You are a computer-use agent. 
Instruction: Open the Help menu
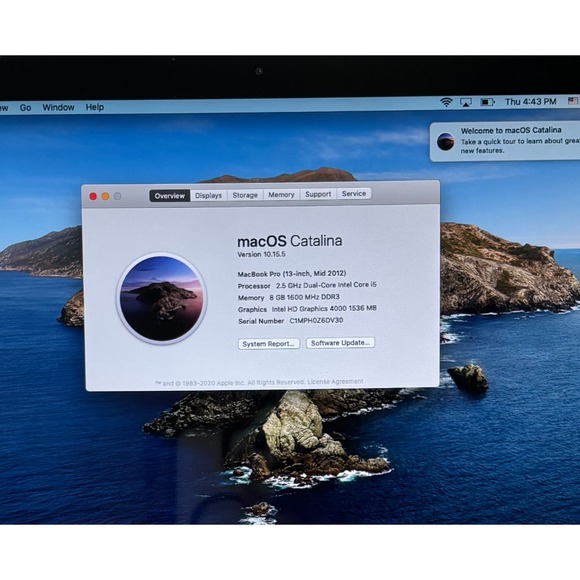pyautogui.click(x=95, y=107)
